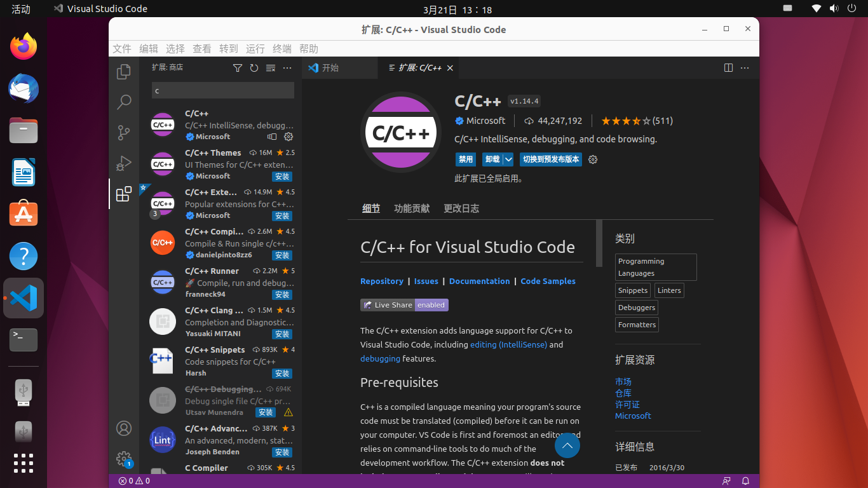The height and width of the screenshot is (488, 868).
Task: Open the 编辑 menu
Action: click(149, 49)
